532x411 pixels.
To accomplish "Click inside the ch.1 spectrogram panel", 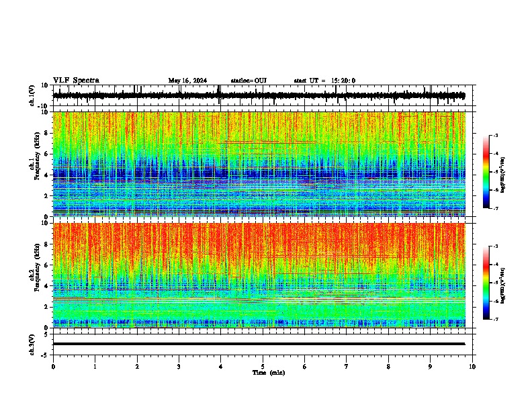I will point(259,164).
